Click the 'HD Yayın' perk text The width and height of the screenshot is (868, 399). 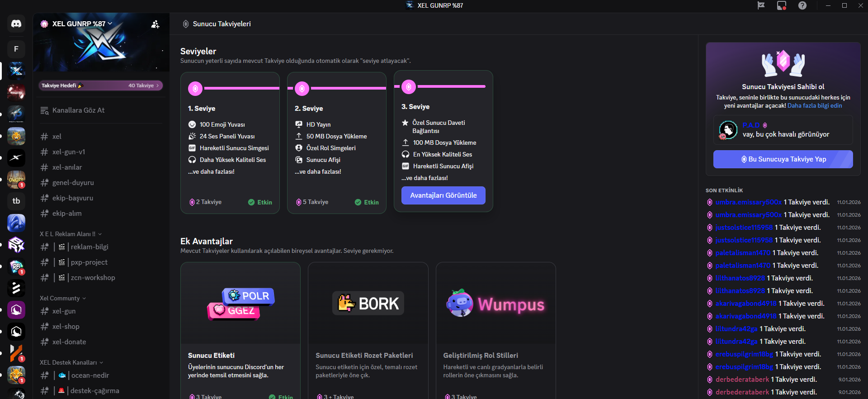pyautogui.click(x=318, y=124)
